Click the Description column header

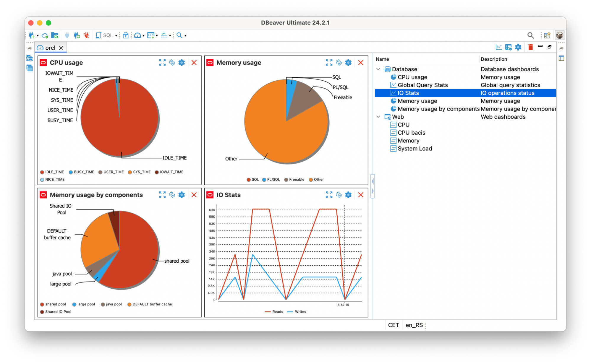tap(493, 59)
